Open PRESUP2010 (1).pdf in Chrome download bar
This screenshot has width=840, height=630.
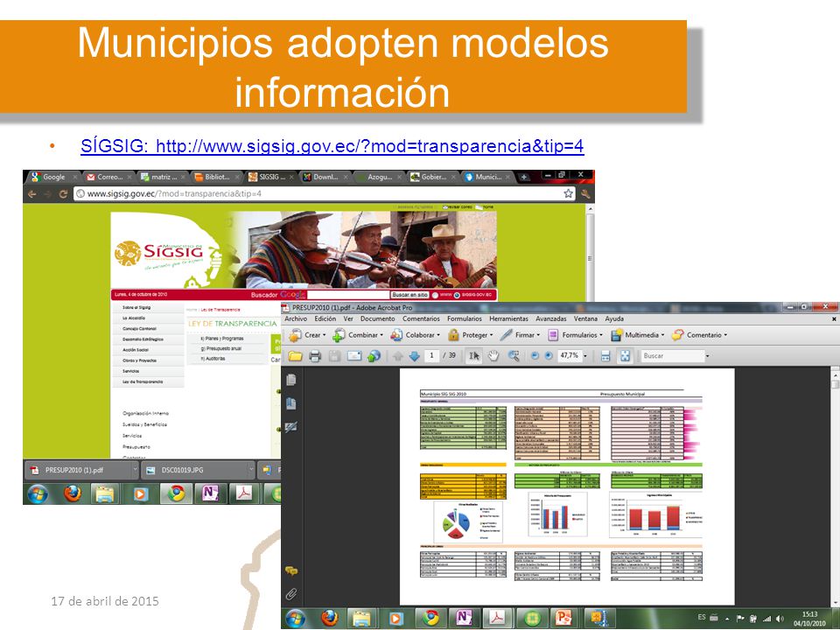78,470
